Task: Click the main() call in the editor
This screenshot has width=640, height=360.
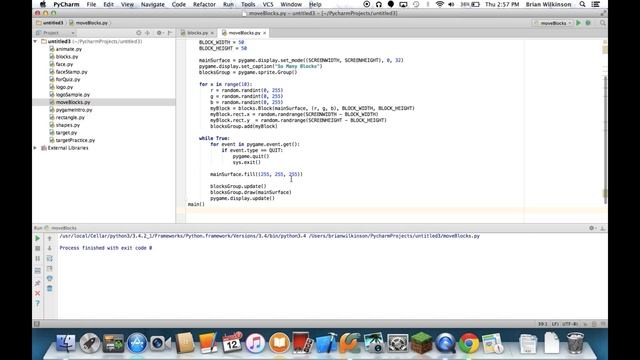Action: pos(196,204)
